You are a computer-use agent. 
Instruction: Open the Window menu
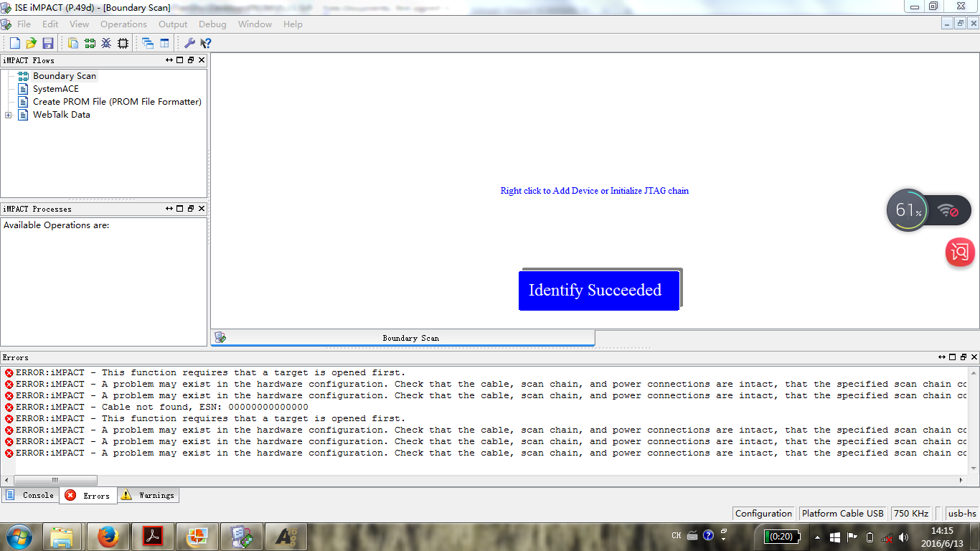point(255,24)
